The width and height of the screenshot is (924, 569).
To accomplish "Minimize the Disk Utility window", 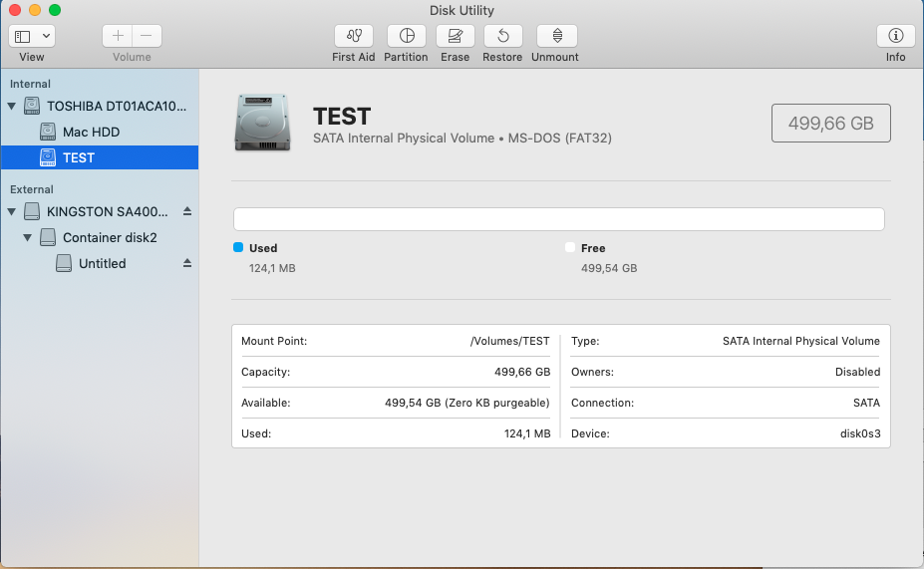I will (x=35, y=10).
